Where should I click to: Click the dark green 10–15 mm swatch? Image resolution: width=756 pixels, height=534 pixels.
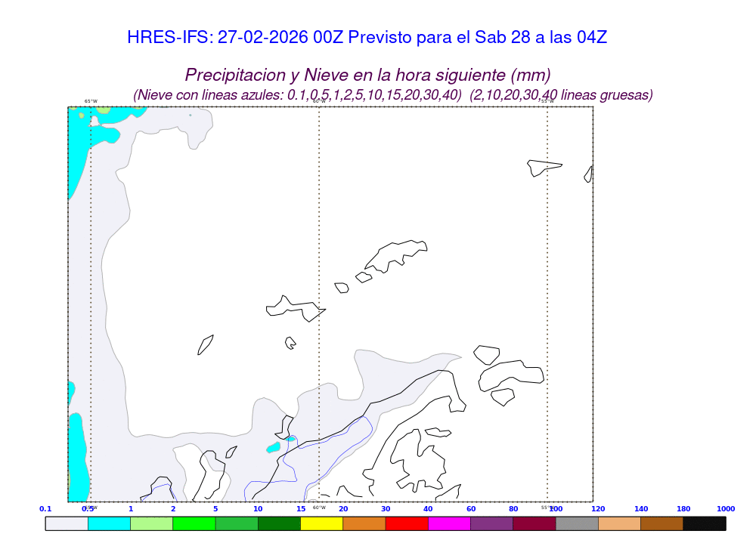279,523
